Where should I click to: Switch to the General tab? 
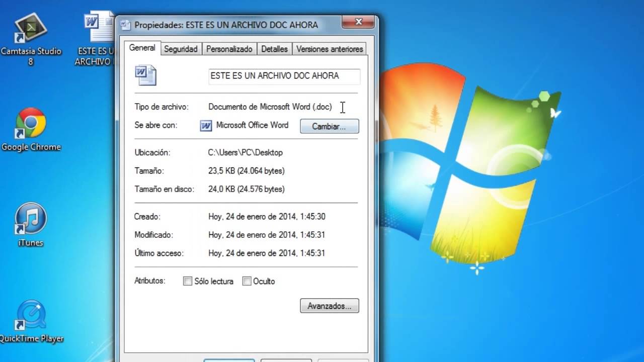click(x=142, y=48)
